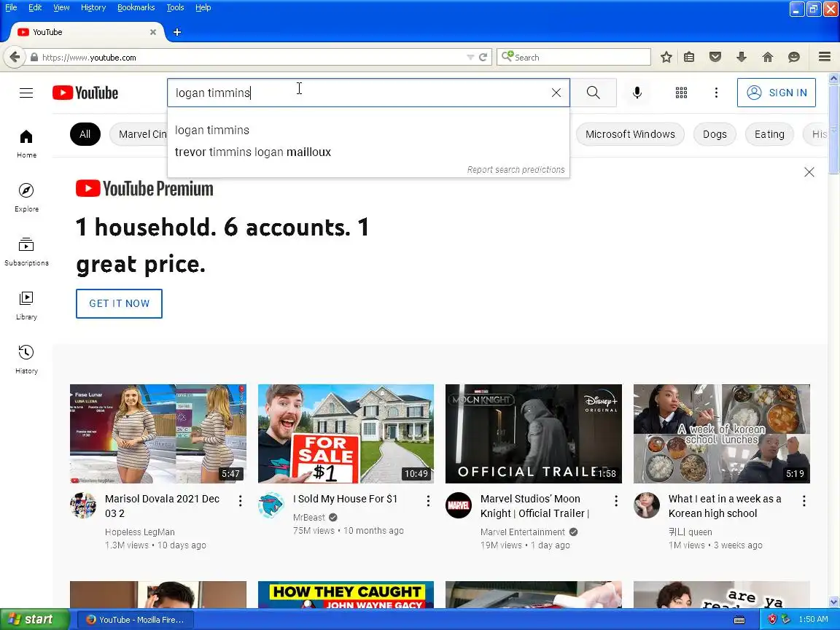Image resolution: width=840 pixels, height=630 pixels.
Task: Open options for I Sold My House video
Action: click(428, 501)
